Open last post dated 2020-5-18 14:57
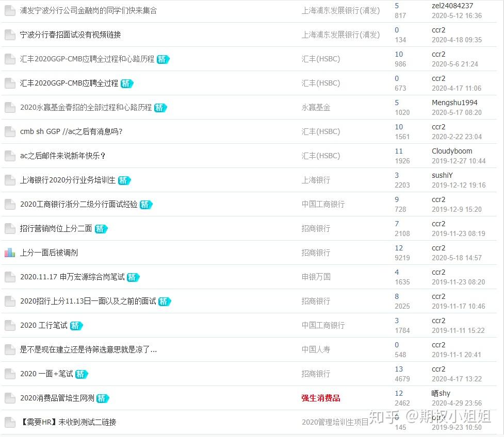Image resolution: width=504 pixels, height=437 pixels. coord(457,258)
